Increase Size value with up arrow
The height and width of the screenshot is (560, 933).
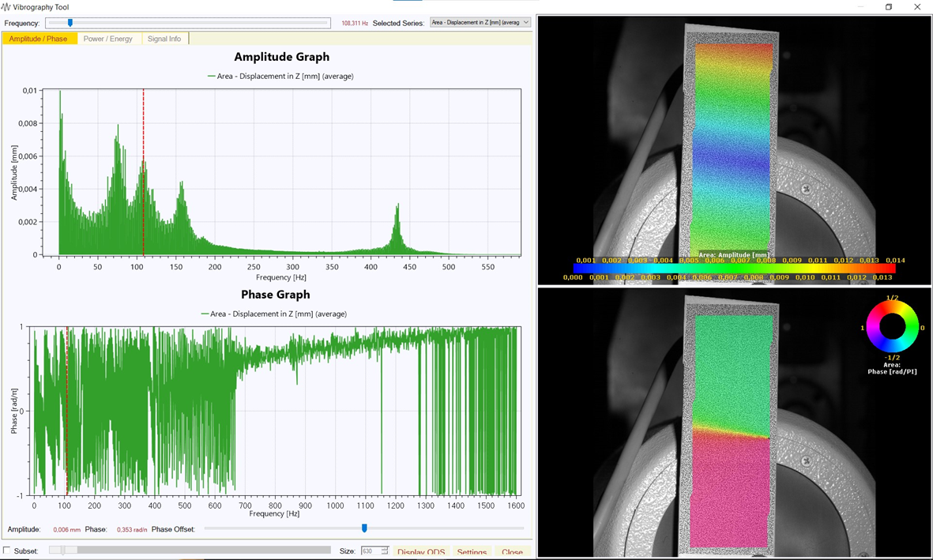(x=386, y=548)
